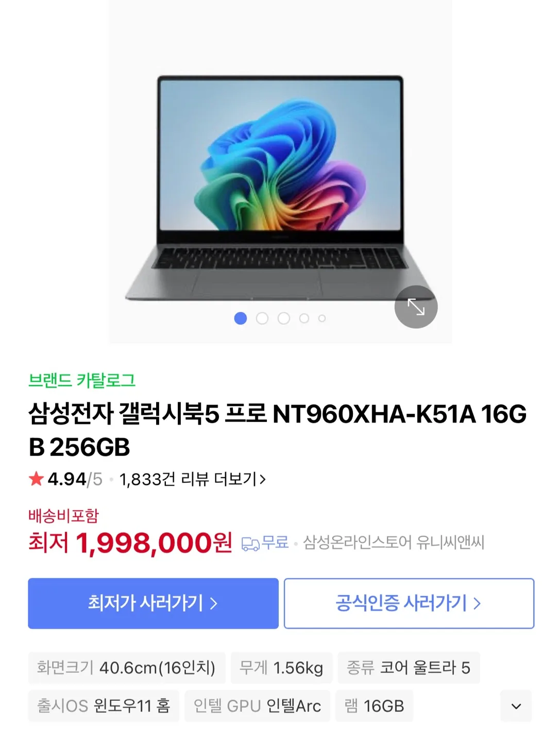Click the 종류 코어 울트라 5 tag
The width and height of the screenshot is (560, 742).
409,668
